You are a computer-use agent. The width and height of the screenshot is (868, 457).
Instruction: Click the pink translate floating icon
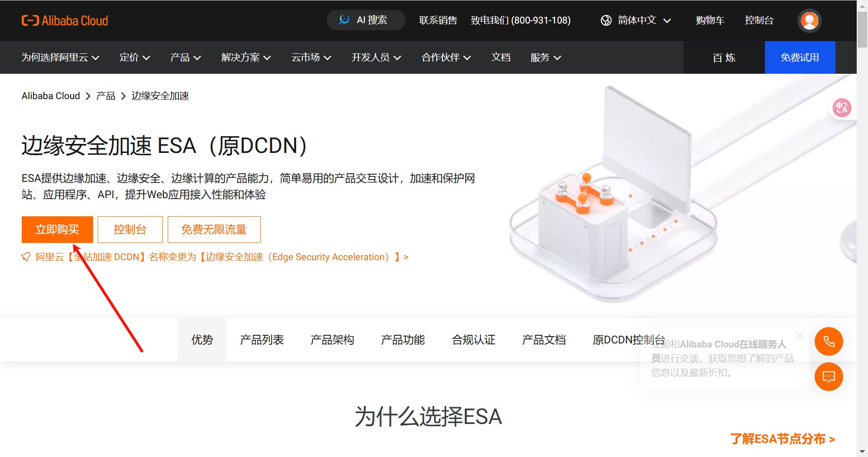coord(842,108)
